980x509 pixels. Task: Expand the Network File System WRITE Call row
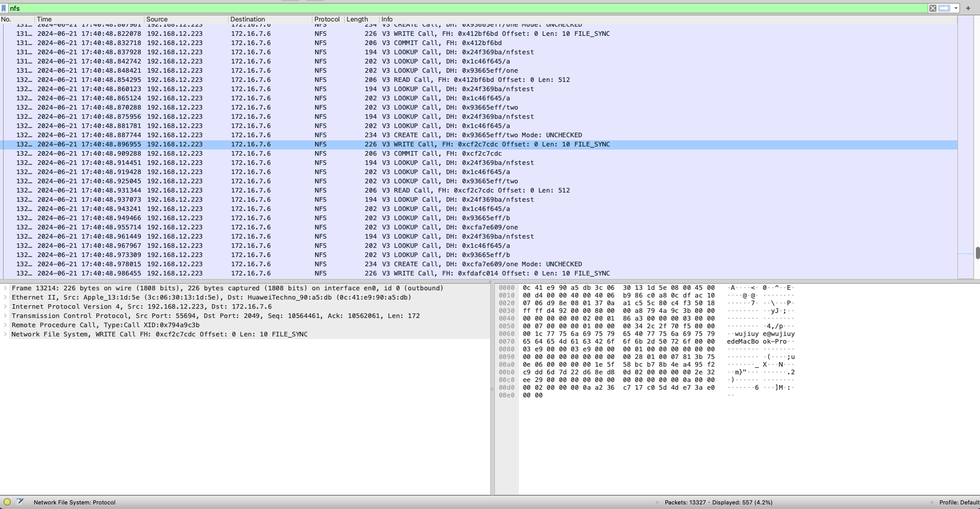6,334
